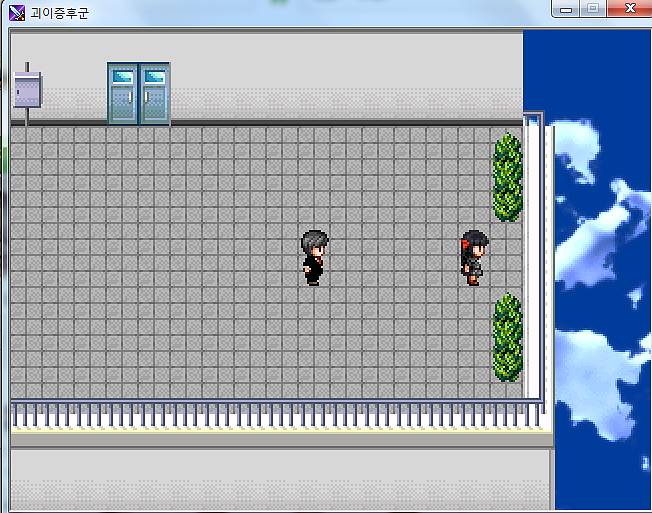Click the purple utility box on the wall
Screen dimensions: 652x513
[x=27, y=89]
